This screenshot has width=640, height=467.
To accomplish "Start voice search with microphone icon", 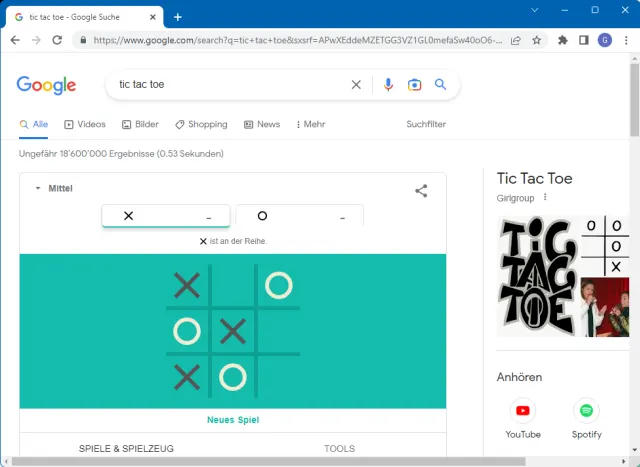I will point(388,85).
